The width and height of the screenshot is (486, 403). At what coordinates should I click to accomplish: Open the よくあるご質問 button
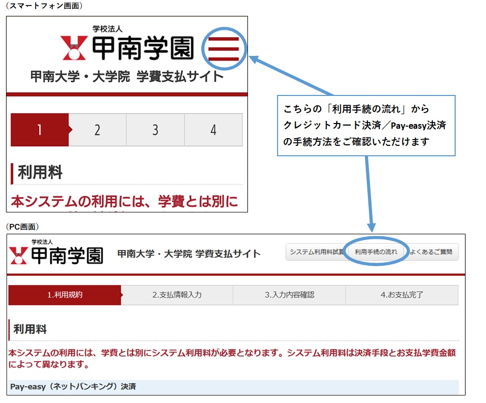432,252
